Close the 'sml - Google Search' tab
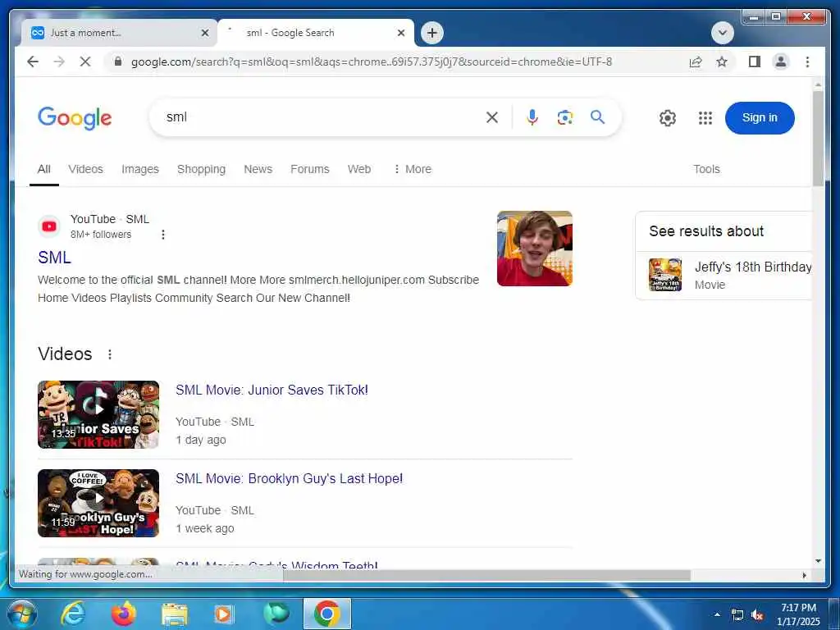The image size is (840, 630). click(400, 33)
